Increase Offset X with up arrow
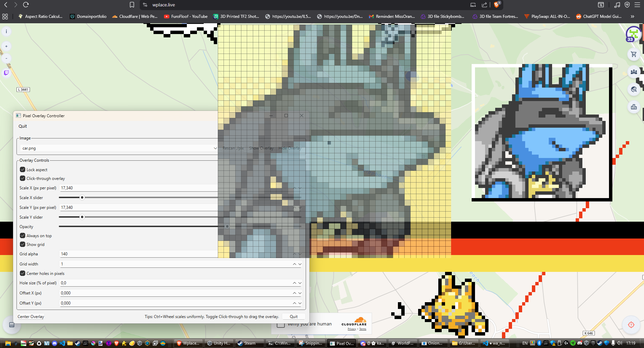644x348 pixels. (x=295, y=293)
